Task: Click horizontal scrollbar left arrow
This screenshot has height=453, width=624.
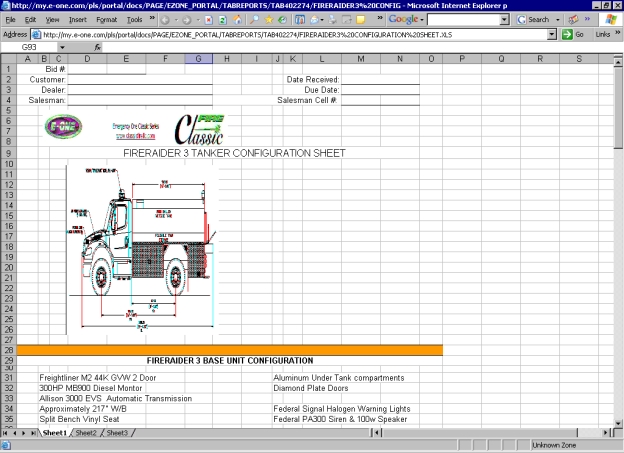Action: pos(376,433)
